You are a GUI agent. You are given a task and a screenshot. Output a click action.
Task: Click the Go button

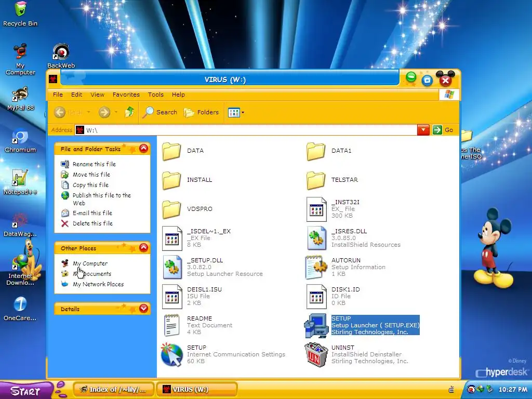(x=444, y=130)
